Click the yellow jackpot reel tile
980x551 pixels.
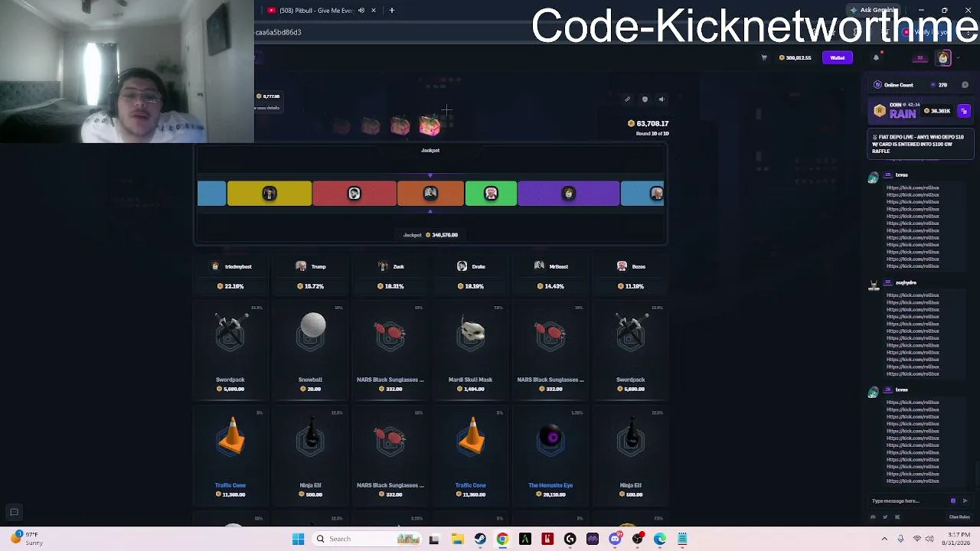pos(269,194)
